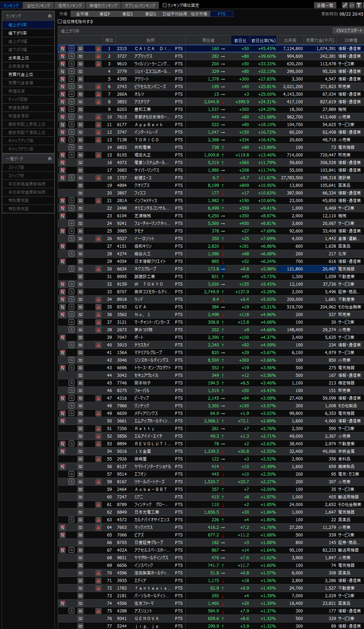Viewport: 364px width, 629px height.
Task: Click warning triangle in 創建エース row
Action: click(x=98, y=178)
